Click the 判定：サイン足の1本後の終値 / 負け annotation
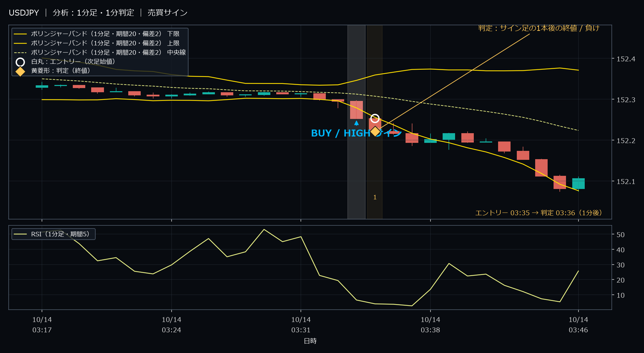 click(539, 28)
